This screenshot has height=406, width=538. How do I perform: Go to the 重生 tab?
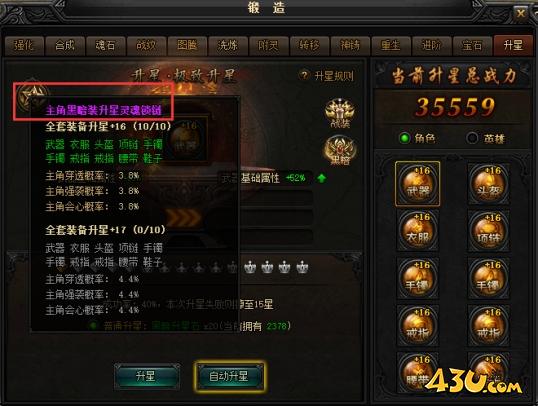[390, 46]
